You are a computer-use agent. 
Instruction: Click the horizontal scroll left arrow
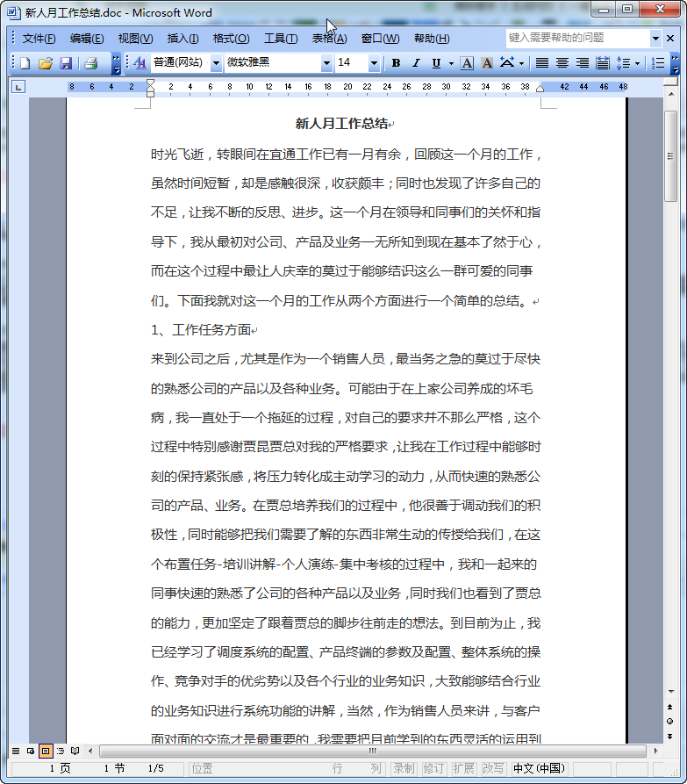pyautogui.click(x=90, y=751)
